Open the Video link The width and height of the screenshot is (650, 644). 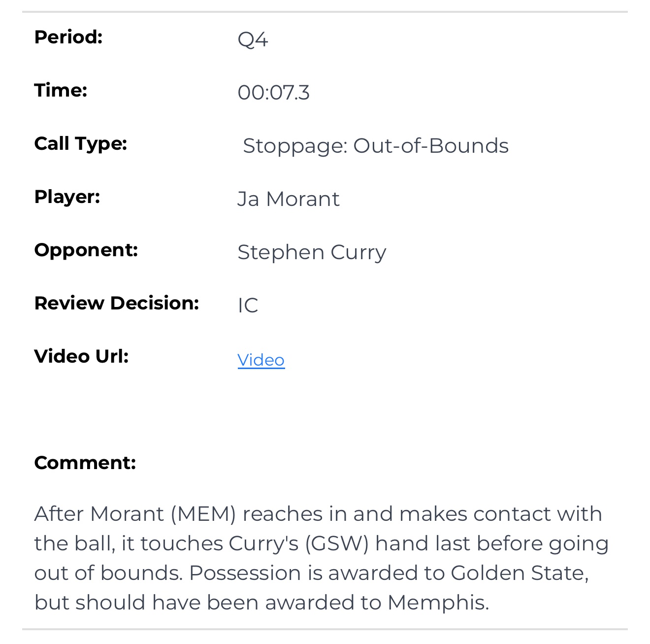pos(261,360)
